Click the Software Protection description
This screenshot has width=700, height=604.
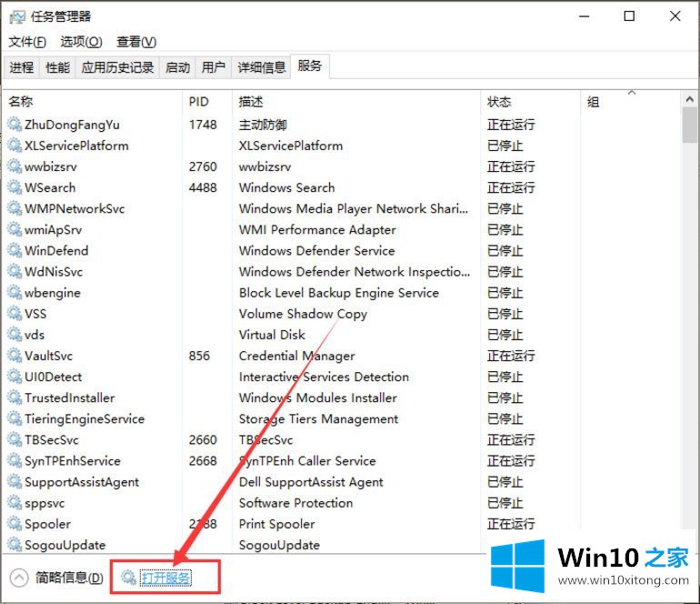tap(296, 503)
